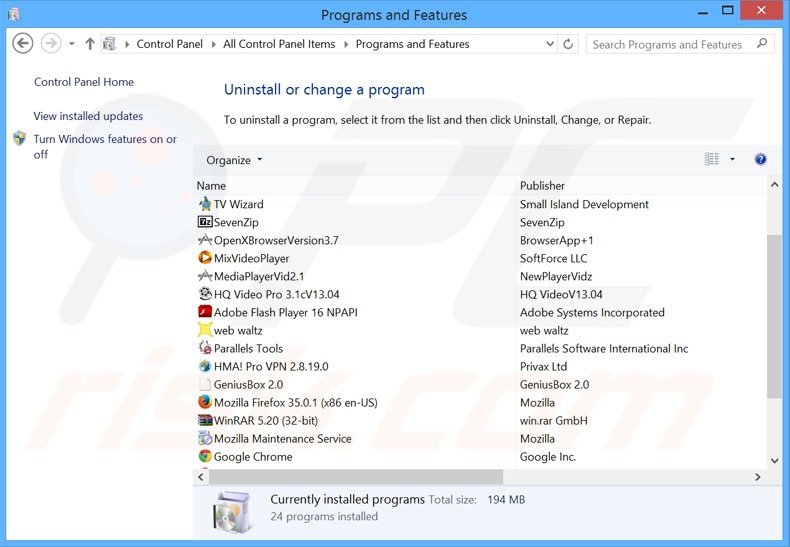
Task: Expand the chevron after All Control Panel Items
Action: click(346, 44)
